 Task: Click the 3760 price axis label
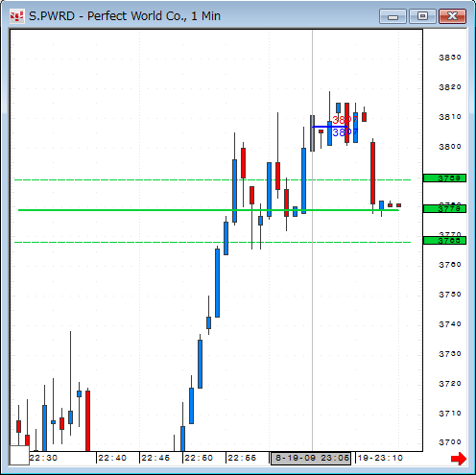(x=450, y=265)
